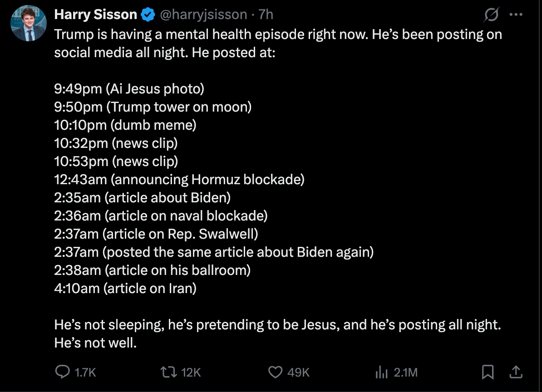Click the tweet text to open the thread

[x=272, y=43]
